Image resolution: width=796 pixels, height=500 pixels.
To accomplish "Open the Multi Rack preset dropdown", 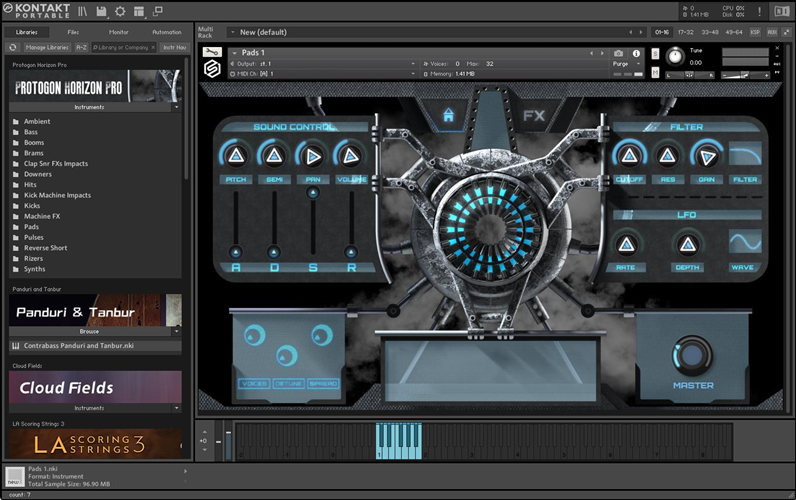I will [232, 32].
